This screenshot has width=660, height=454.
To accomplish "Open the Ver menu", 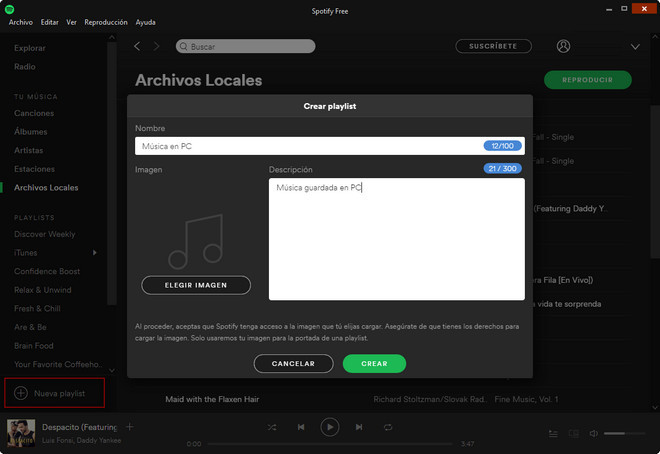I will click(x=71, y=22).
